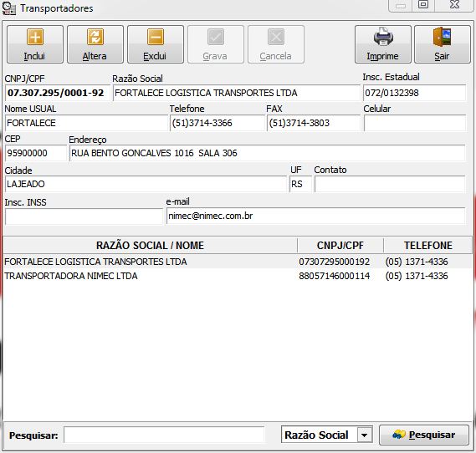Click the RAZÃO SOCIAL / NOME column header
Image resolution: width=476 pixels, height=453 pixels.
151,245
